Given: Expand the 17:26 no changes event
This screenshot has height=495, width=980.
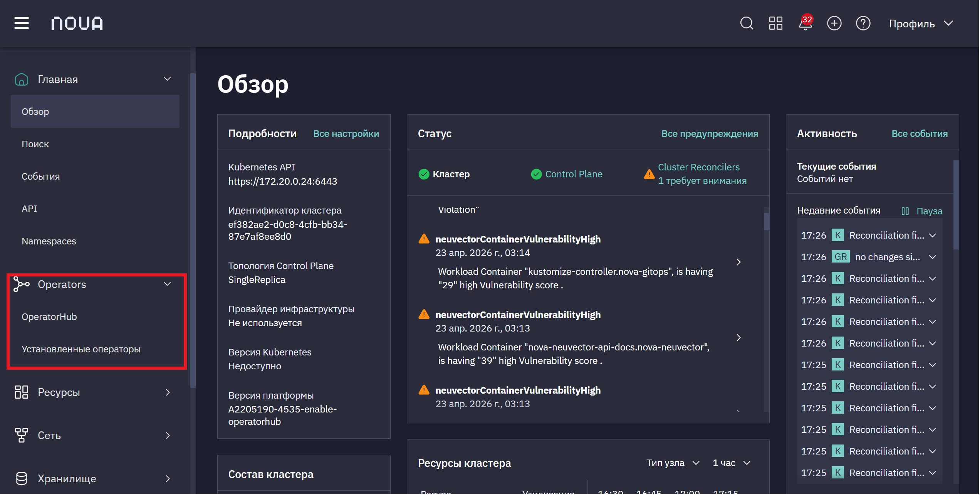Looking at the screenshot, I should point(933,257).
